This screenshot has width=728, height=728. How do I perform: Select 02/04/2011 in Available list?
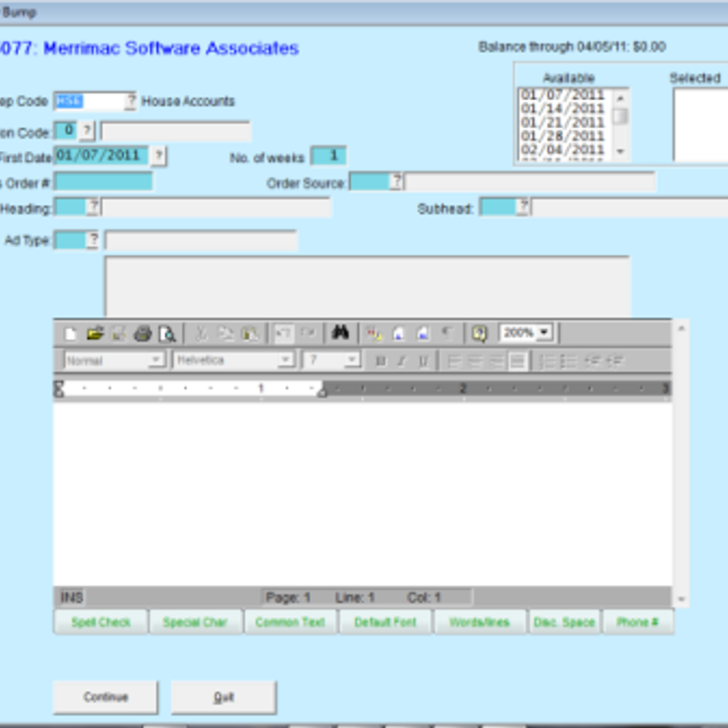click(563, 149)
